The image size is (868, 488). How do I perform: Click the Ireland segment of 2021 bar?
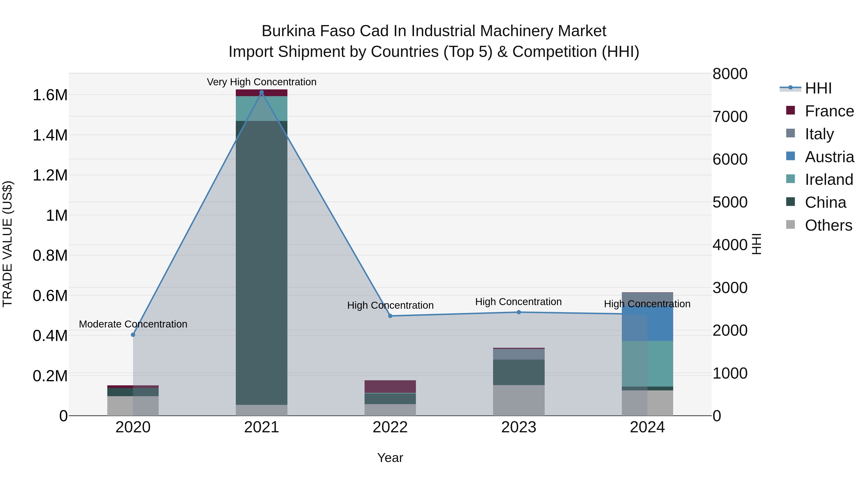click(261, 108)
